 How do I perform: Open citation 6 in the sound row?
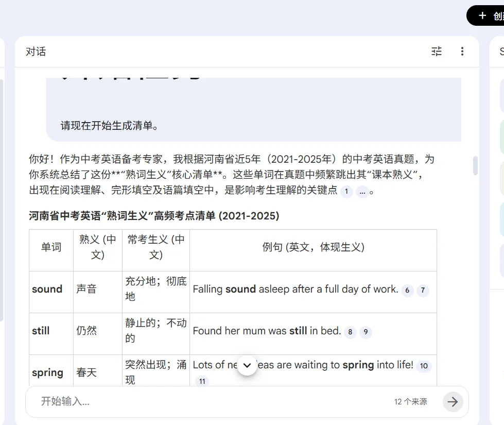[407, 291]
